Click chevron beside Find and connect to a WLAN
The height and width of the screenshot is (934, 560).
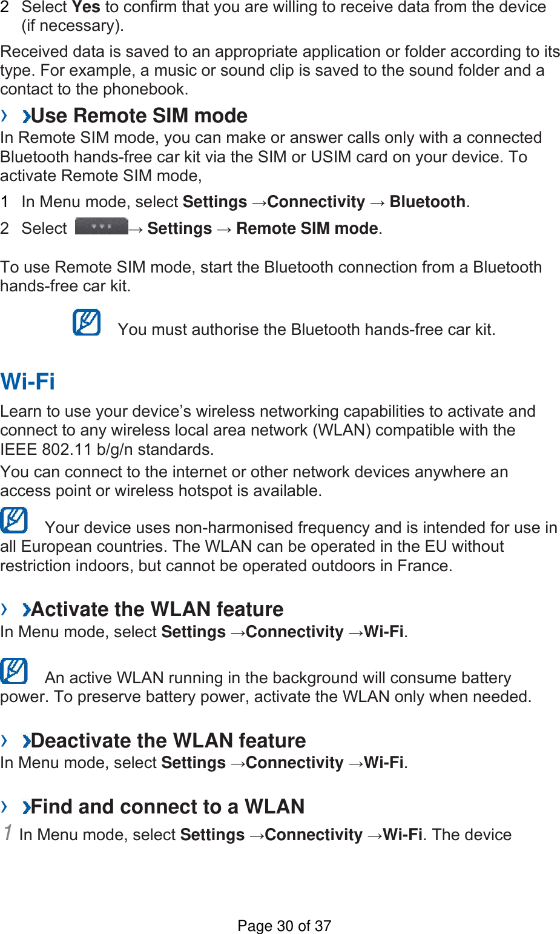point(26,807)
